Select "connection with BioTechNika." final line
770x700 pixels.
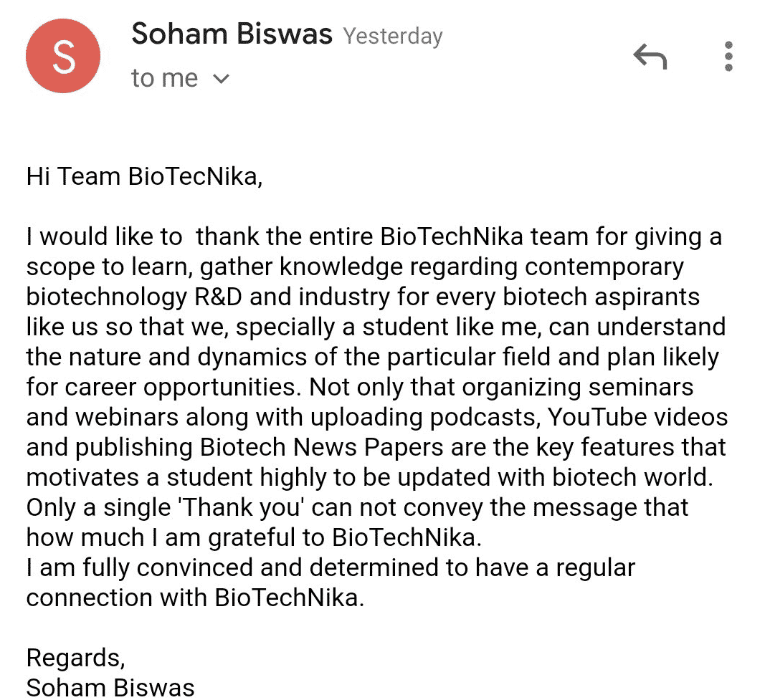(x=195, y=598)
